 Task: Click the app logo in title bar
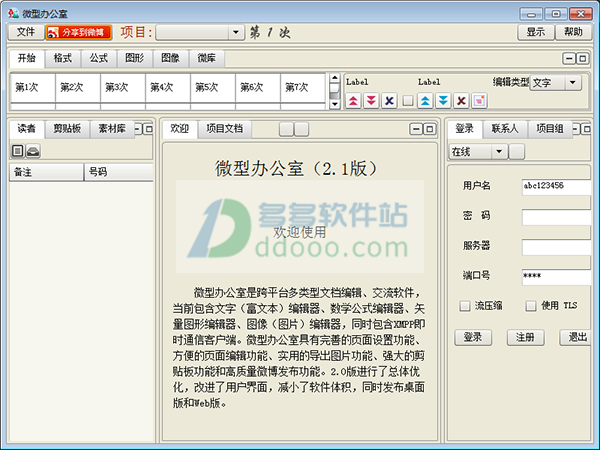pyautogui.click(x=13, y=13)
